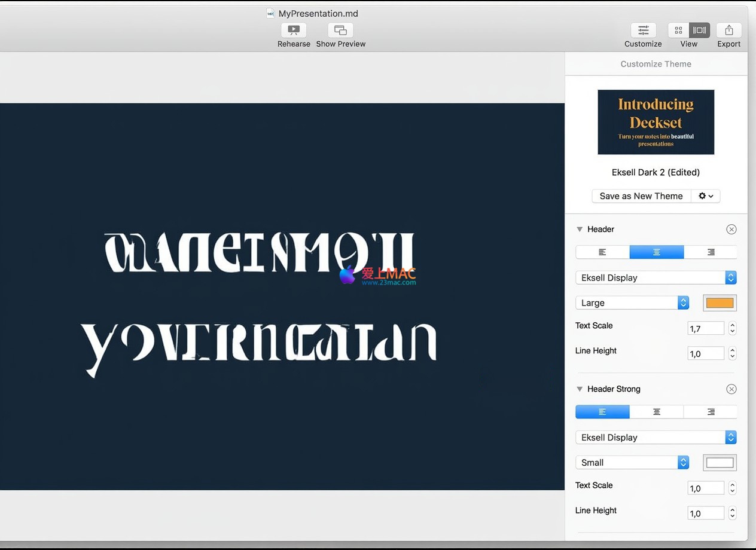756x550 pixels.
Task: Remove Header Strong style with X icon
Action: coord(731,389)
